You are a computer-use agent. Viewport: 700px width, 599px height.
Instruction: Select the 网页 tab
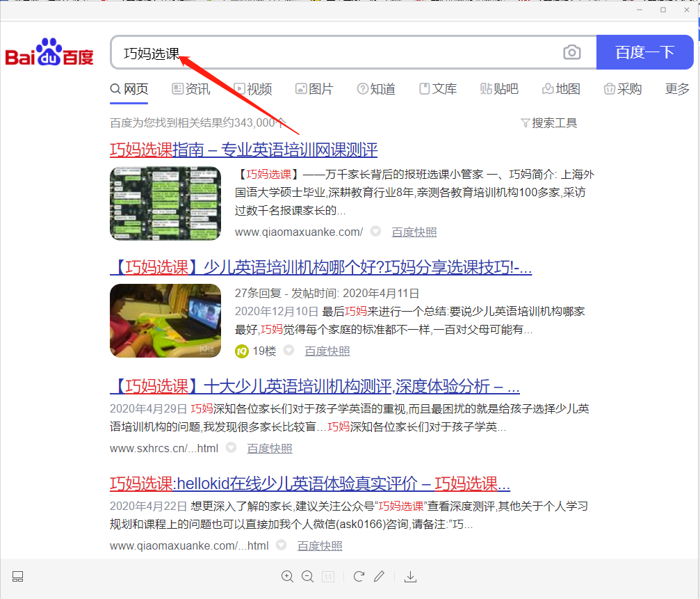point(129,89)
